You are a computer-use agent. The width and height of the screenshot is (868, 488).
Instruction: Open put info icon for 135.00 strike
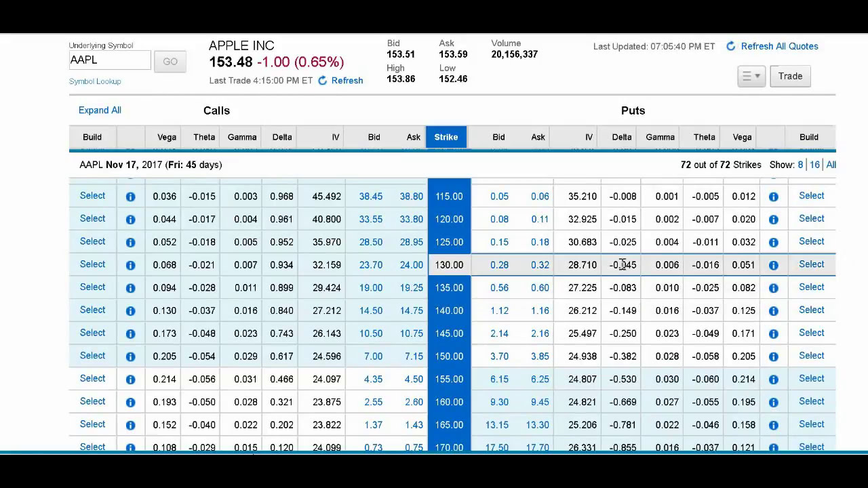pos(774,288)
